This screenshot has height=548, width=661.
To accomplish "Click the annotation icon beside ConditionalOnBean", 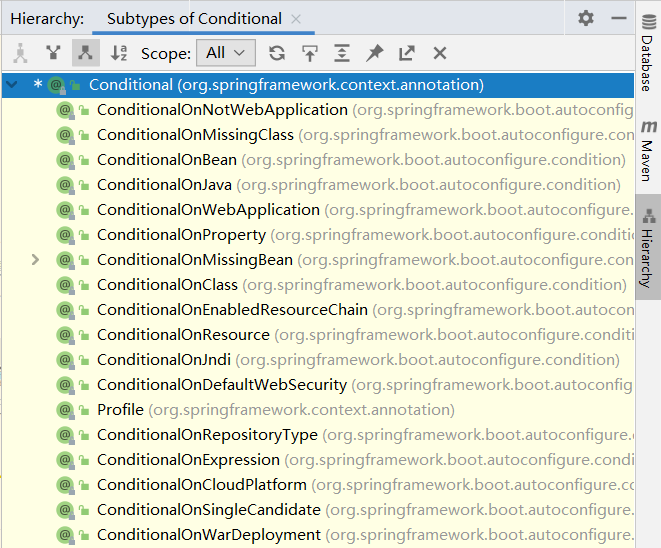I will pyautogui.click(x=65, y=160).
